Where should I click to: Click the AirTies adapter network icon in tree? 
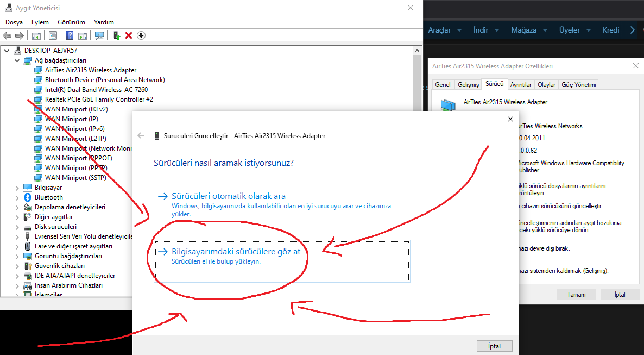coord(38,70)
